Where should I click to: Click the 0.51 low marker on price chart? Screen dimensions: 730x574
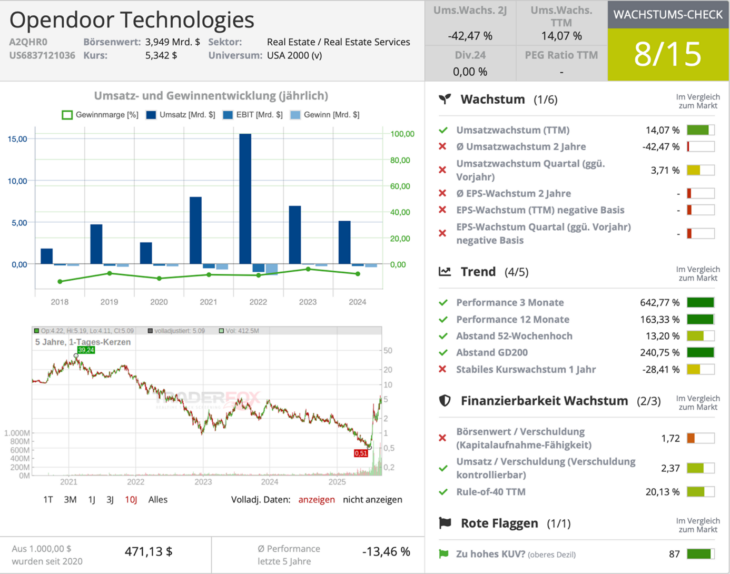point(361,453)
